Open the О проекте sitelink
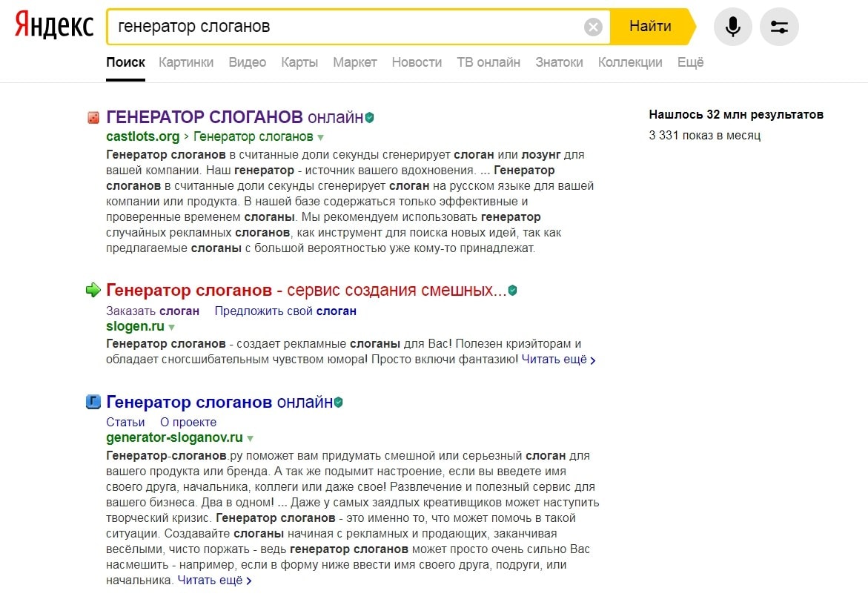 click(x=188, y=422)
